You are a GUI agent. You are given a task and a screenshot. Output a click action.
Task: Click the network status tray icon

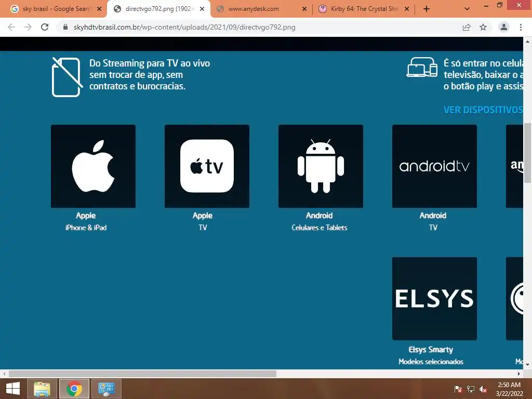point(471,389)
